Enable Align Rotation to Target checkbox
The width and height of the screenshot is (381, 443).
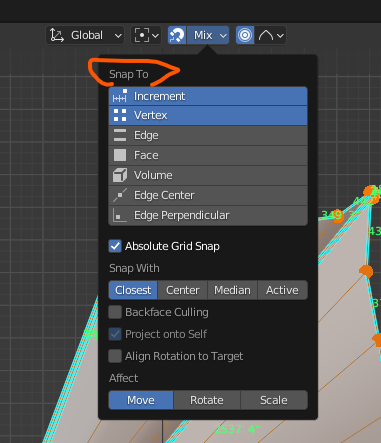point(115,356)
